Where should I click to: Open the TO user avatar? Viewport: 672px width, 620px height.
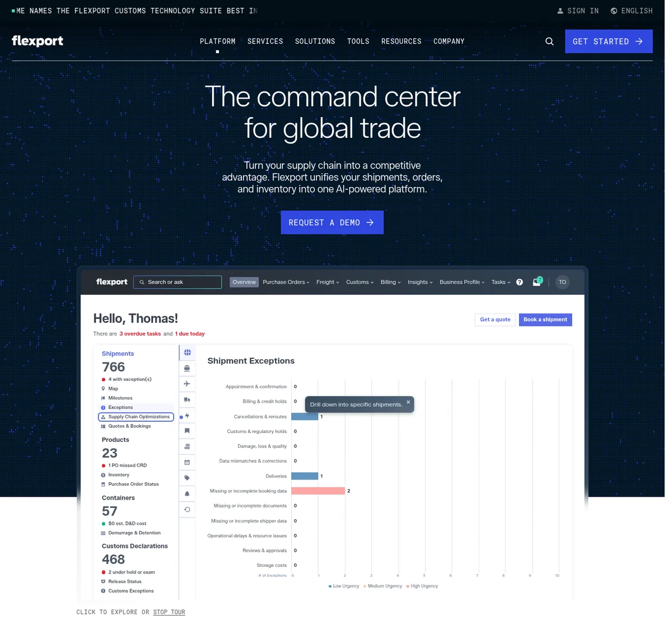562,282
